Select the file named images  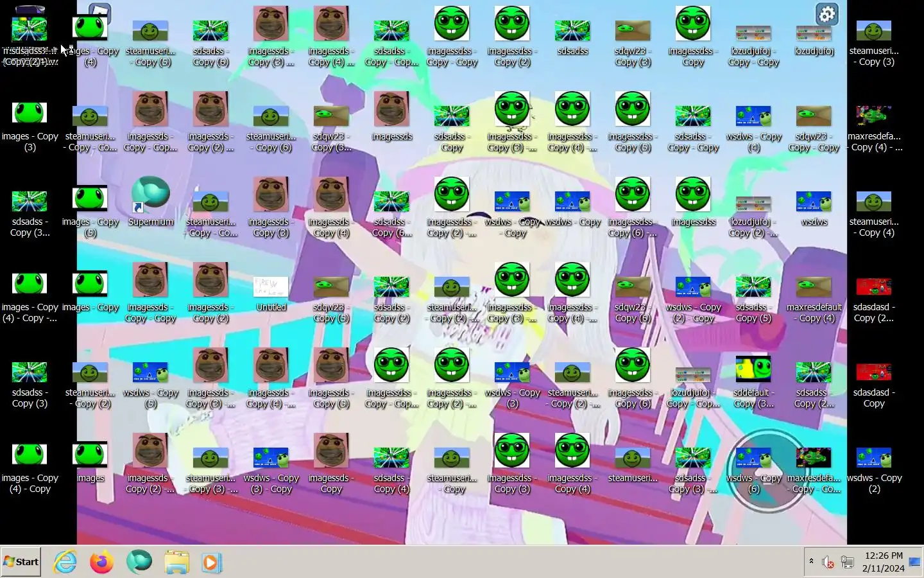[90, 462]
